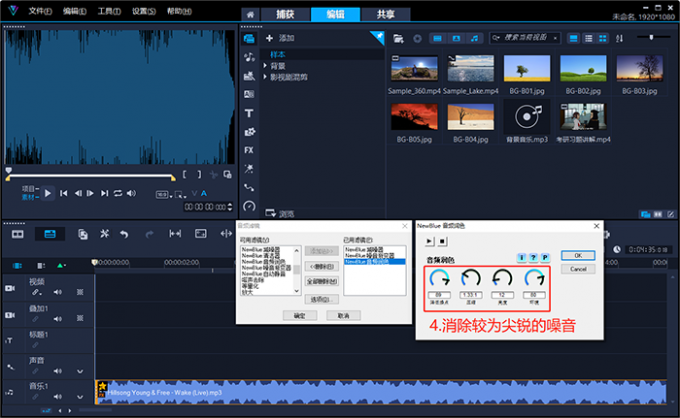Image resolution: width=680 pixels, height=418 pixels.
Task: Click the thumbnail size slider
Action: 652,37
